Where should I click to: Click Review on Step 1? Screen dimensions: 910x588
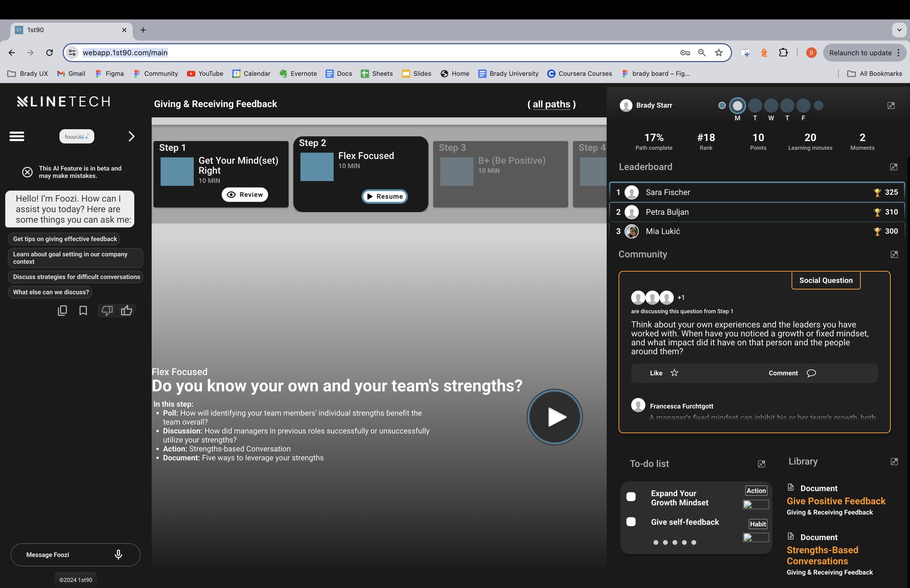(245, 195)
